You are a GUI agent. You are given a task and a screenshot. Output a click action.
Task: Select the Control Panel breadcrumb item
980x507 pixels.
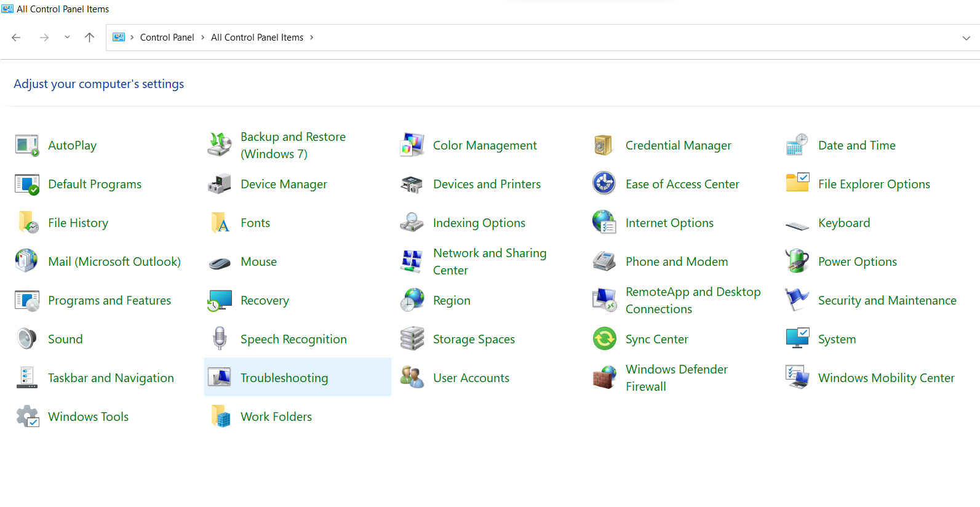167,38
